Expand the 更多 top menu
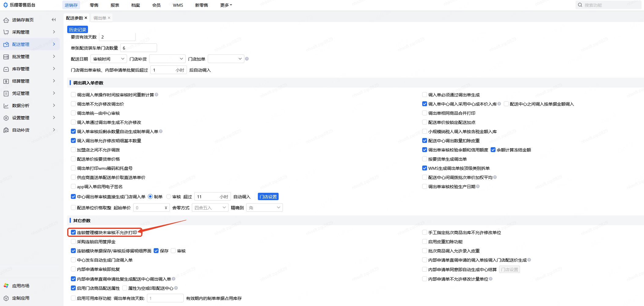The height and width of the screenshot is (306, 644). click(x=226, y=5)
